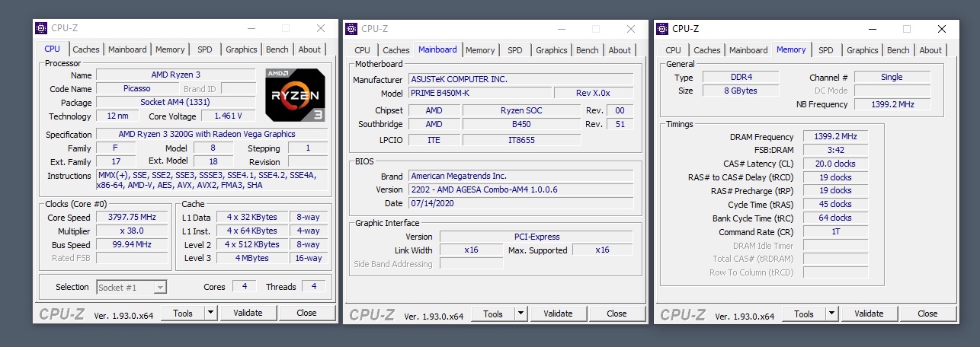Open Bench tab in the CPU window
The image size is (980, 347).
pos(277,49)
